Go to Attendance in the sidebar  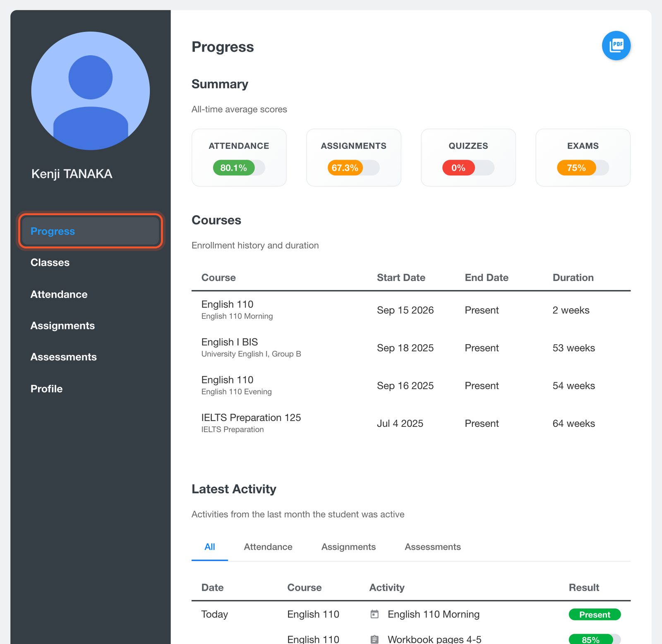tap(59, 294)
